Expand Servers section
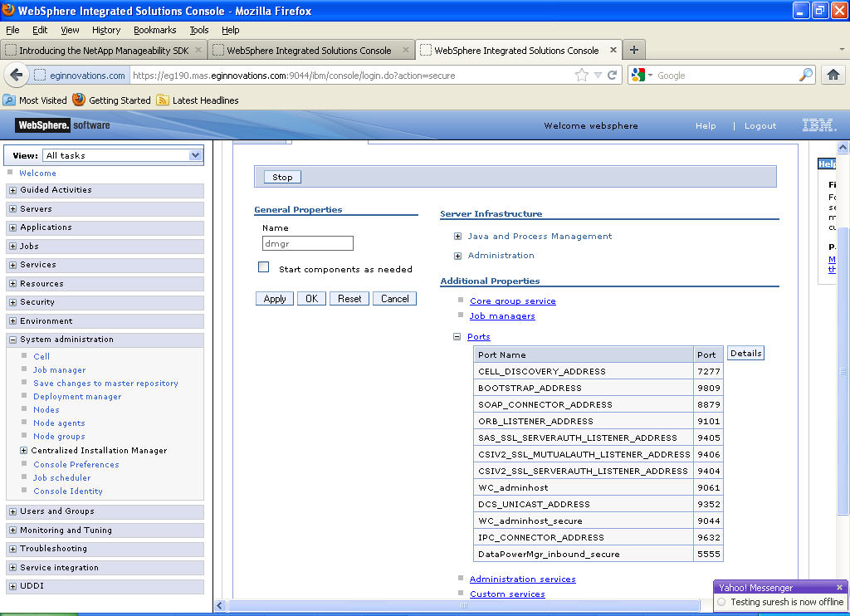 tap(13, 208)
